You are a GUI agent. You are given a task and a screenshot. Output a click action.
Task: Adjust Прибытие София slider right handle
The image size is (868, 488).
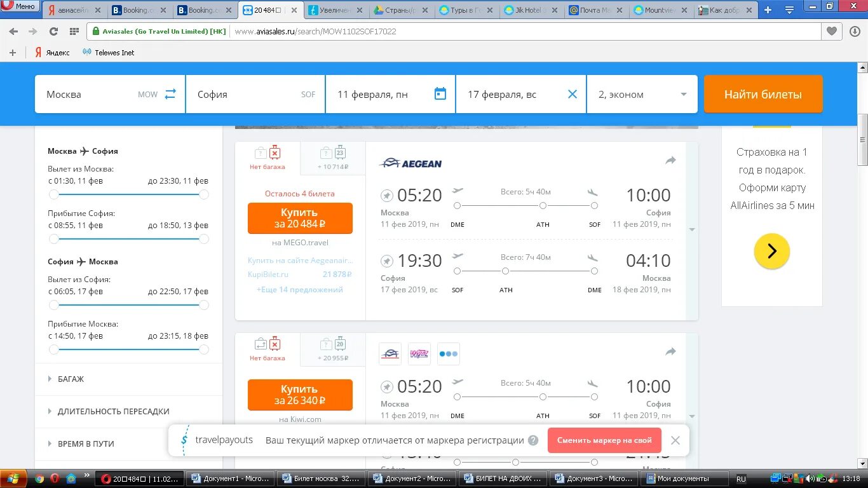pos(203,239)
